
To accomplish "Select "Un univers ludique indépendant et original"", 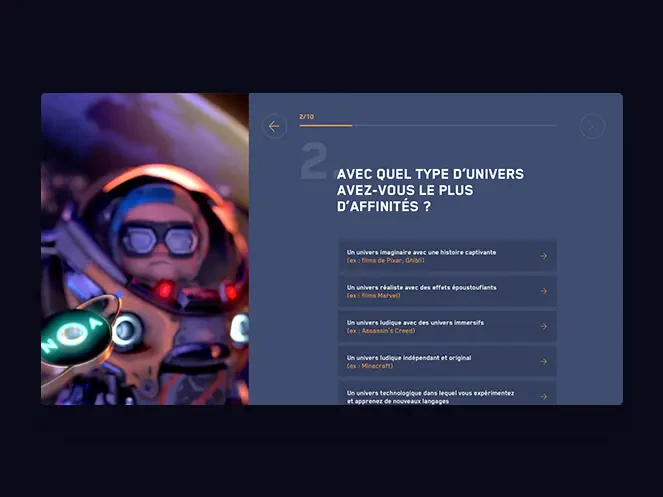I will coord(408,357).
